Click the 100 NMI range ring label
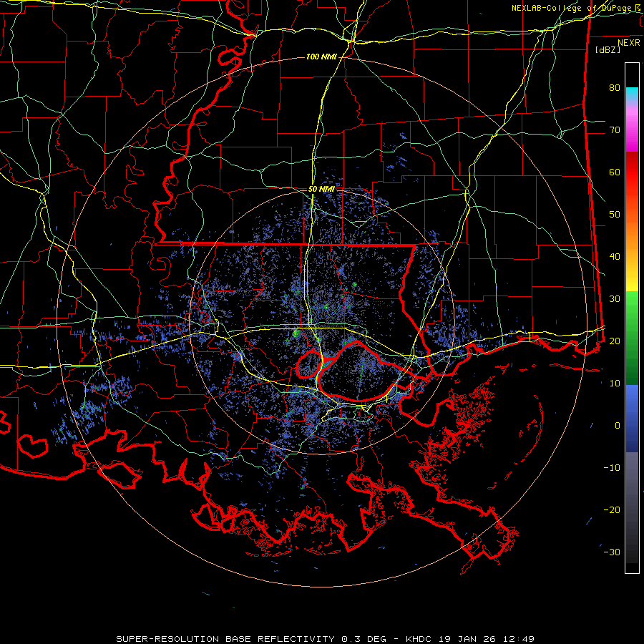 coord(321,57)
